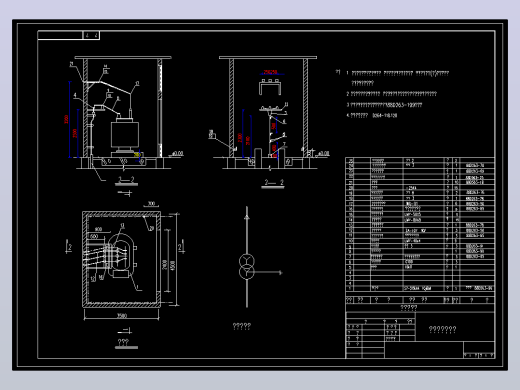
Task: Select the transformer body in left section view
Action: (125, 134)
